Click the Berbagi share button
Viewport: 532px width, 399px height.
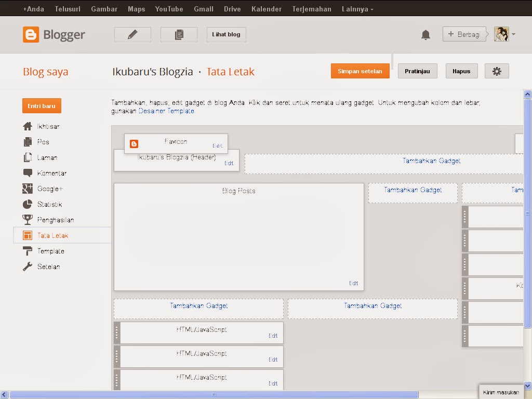(464, 34)
